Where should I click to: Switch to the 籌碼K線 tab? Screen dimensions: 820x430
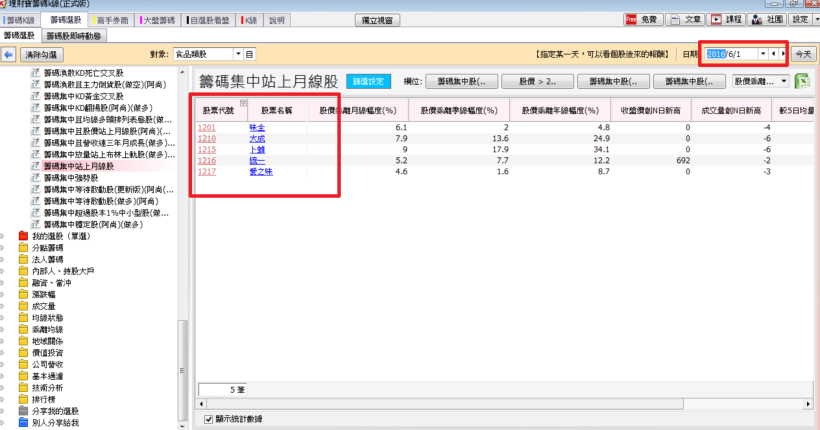19,20
